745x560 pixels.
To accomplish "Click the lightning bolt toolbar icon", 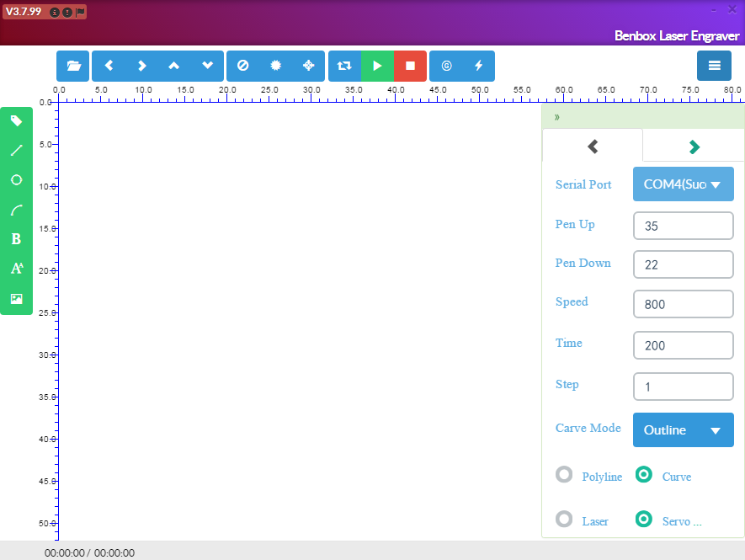I will click(x=478, y=66).
